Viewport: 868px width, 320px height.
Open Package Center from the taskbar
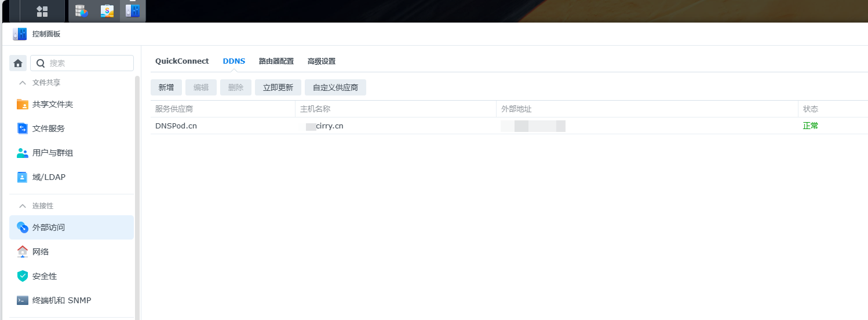(x=107, y=11)
